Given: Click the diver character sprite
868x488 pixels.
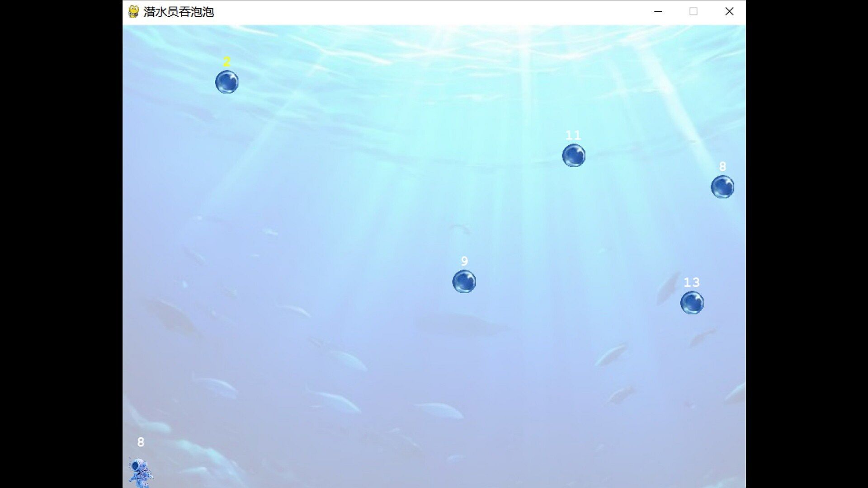Looking at the screenshot, I should 140,472.
